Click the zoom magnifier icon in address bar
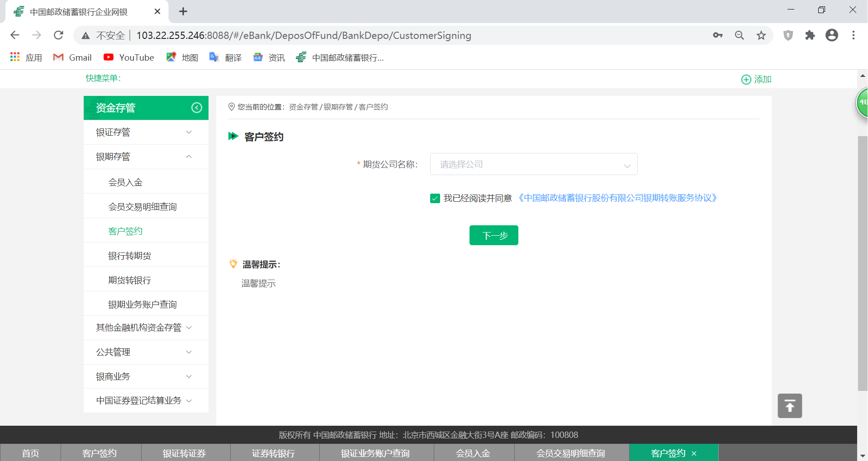The image size is (868, 461). (x=739, y=35)
